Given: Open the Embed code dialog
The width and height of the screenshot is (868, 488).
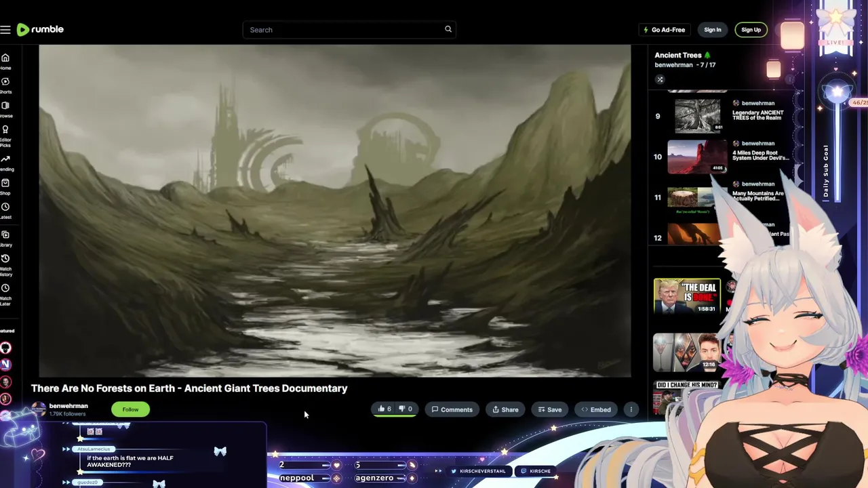Looking at the screenshot, I should tap(596, 409).
